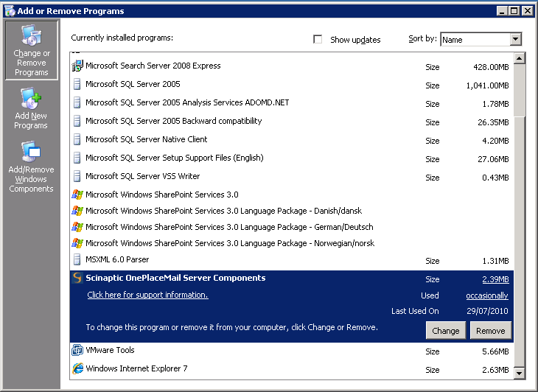
Task: Click the Microsoft Search Server 2008 Express icon
Action: (x=77, y=66)
